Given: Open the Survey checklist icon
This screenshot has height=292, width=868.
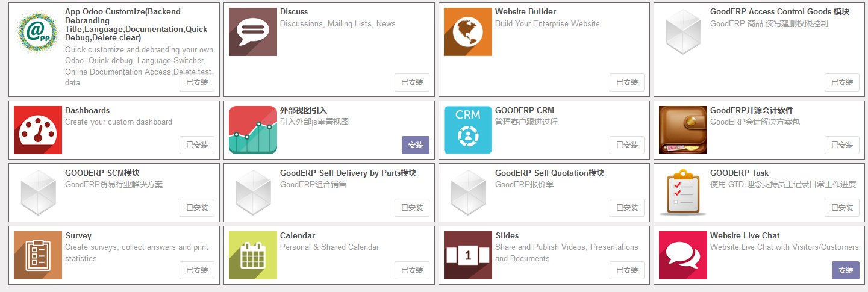Looking at the screenshot, I should [x=38, y=255].
